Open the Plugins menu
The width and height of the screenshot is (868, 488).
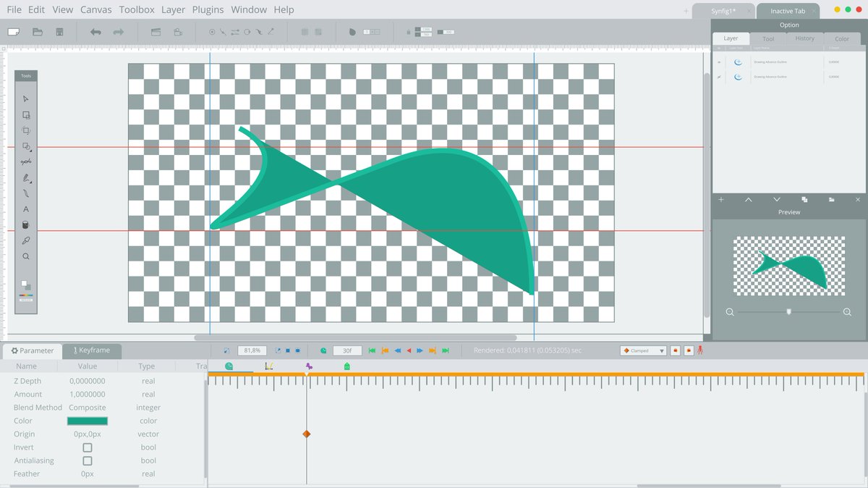(x=208, y=9)
